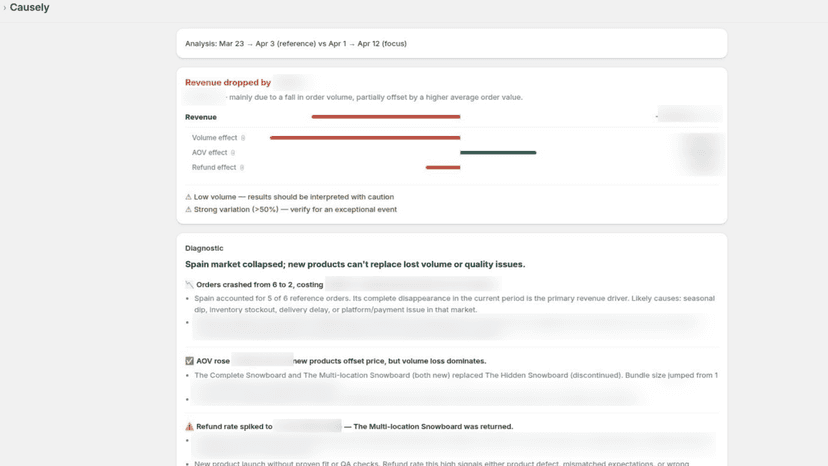Click 'The Multi-location Snowboard was returned' text

(x=433, y=426)
